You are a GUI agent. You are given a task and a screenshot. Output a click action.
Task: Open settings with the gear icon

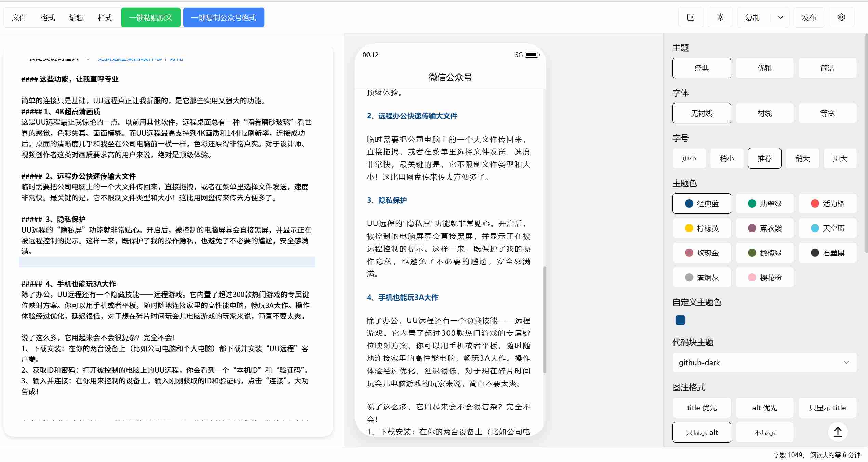tap(841, 17)
